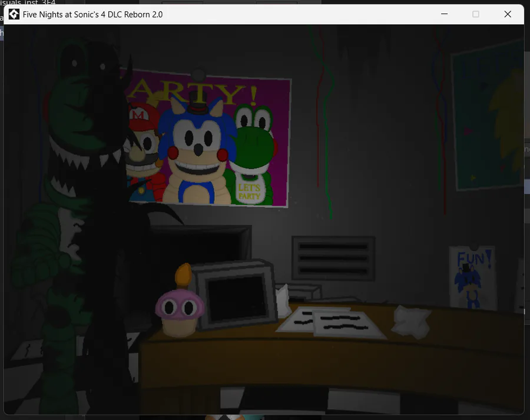Click the FUN! Sonic drawing on wall
530x420 pixels.
472,277
